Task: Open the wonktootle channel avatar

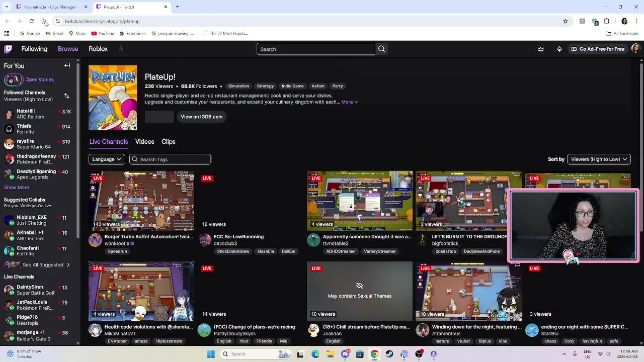Action: coord(95,240)
